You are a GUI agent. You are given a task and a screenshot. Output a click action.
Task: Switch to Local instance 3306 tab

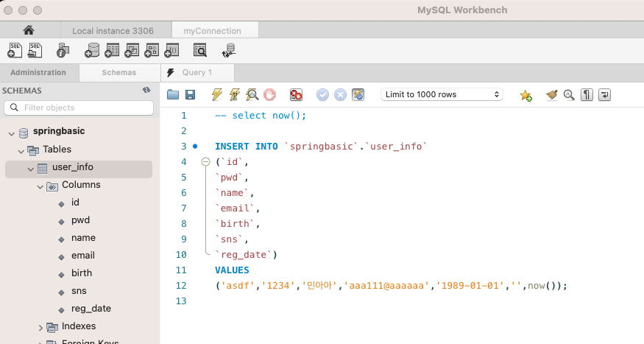113,31
